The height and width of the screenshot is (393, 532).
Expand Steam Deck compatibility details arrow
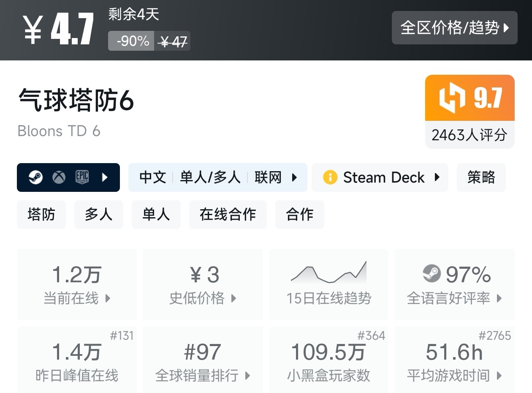[437, 177]
